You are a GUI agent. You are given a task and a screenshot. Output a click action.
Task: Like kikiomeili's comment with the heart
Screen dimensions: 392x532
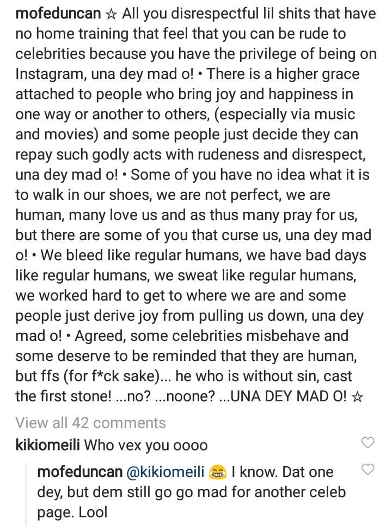tap(369, 443)
